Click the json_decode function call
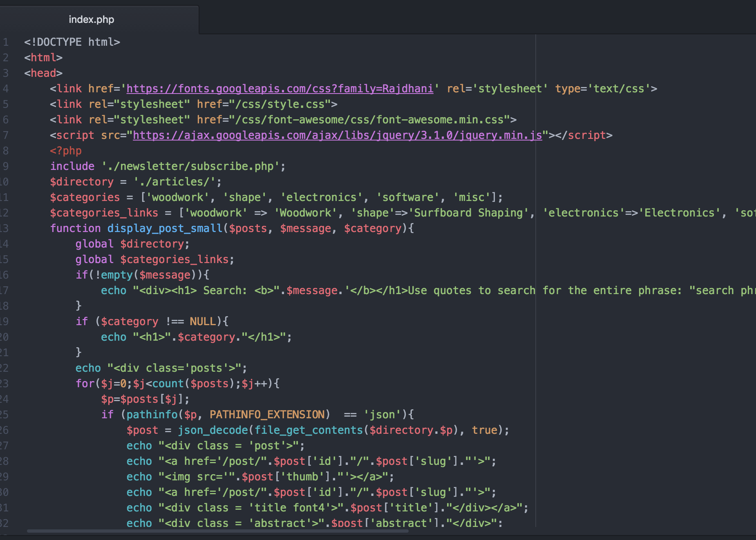 click(213, 430)
